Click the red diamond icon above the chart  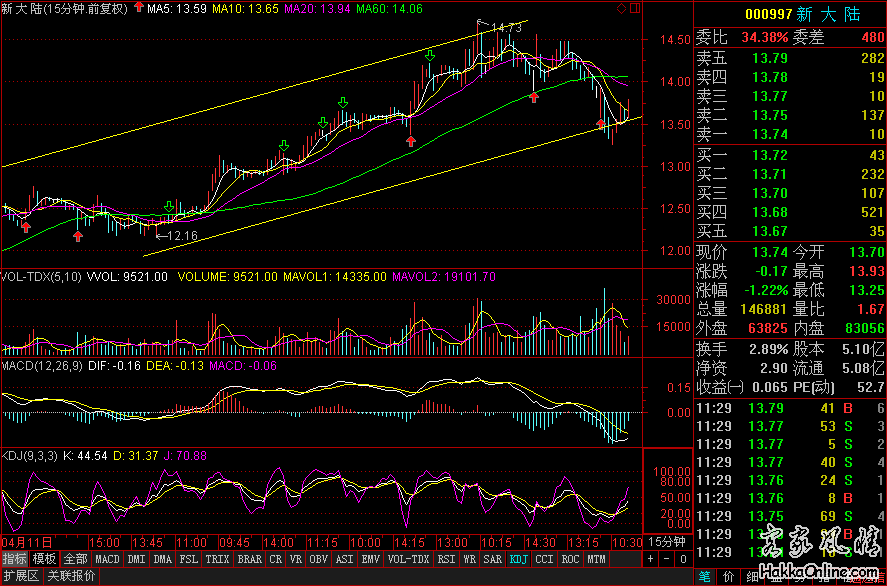coord(621,8)
